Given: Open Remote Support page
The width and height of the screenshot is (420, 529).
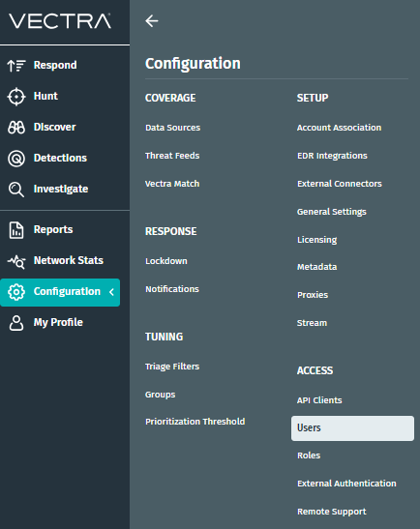Looking at the screenshot, I should [x=332, y=512].
